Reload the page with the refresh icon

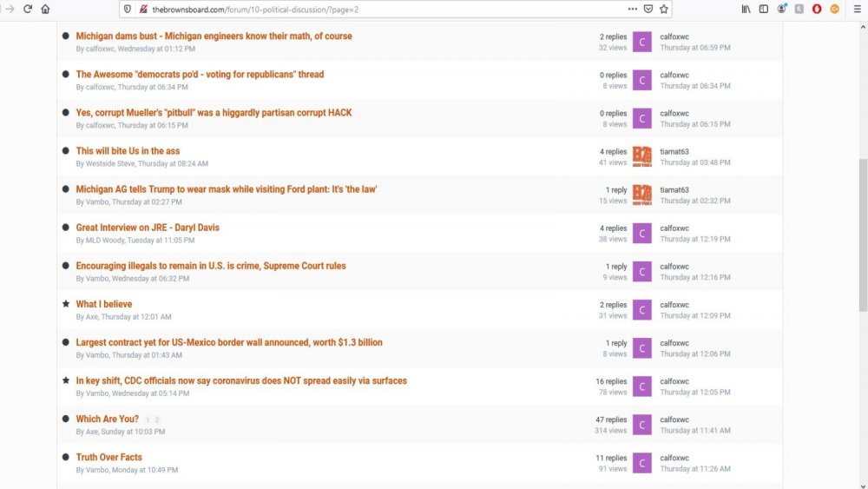click(28, 9)
